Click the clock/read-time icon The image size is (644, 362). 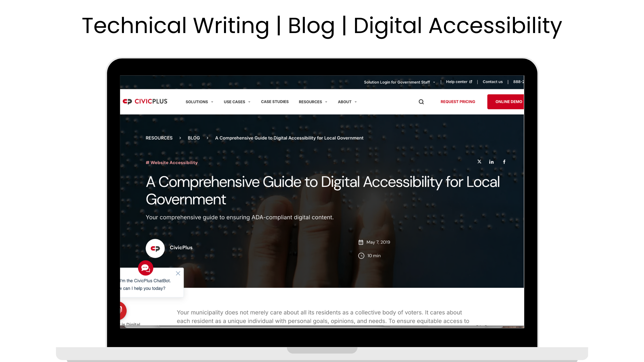pyautogui.click(x=361, y=255)
